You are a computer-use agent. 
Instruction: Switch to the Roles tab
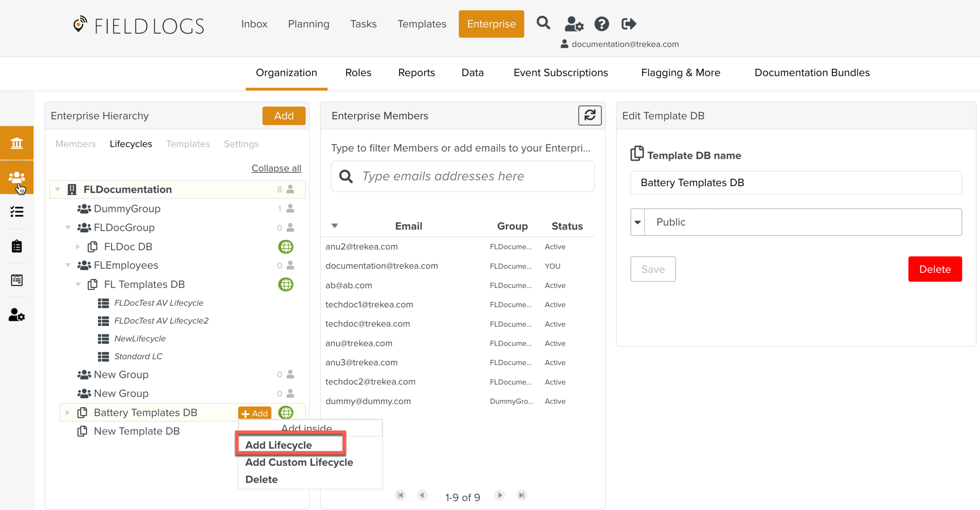pyautogui.click(x=358, y=73)
